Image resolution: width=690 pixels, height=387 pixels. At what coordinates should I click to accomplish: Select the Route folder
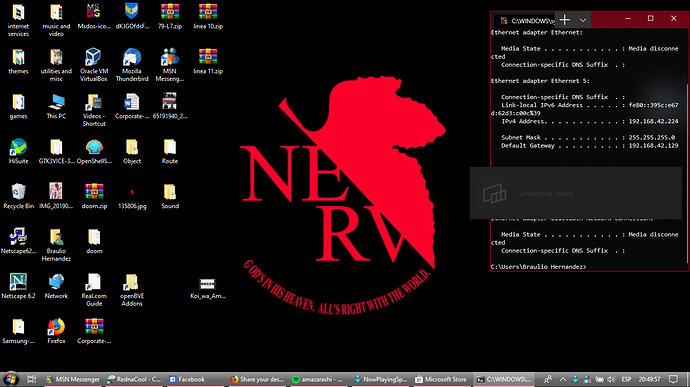tap(170, 151)
